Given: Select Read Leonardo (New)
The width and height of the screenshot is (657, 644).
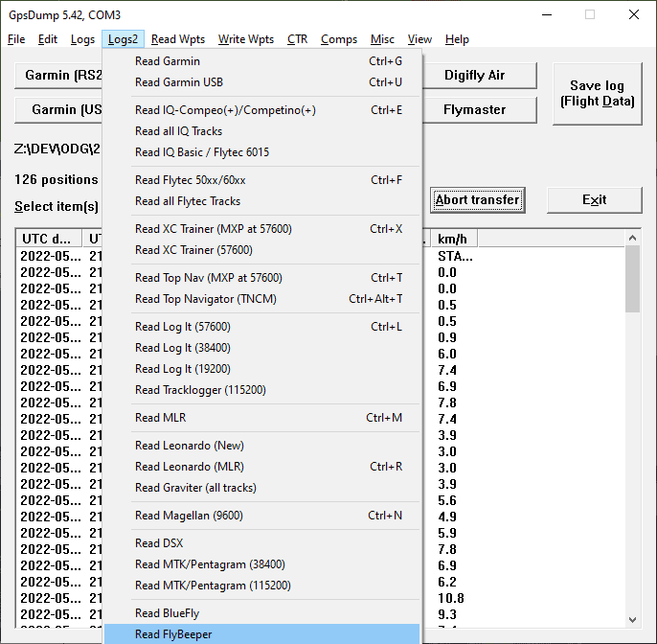Looking at the screenshot, I should [261, 446].
